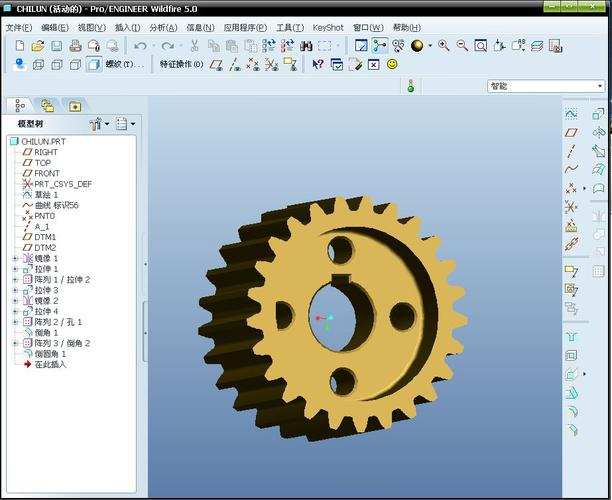The image size is (612, 500).
Task: Toggle shaded display mode
Action: (x=94, y=64)
